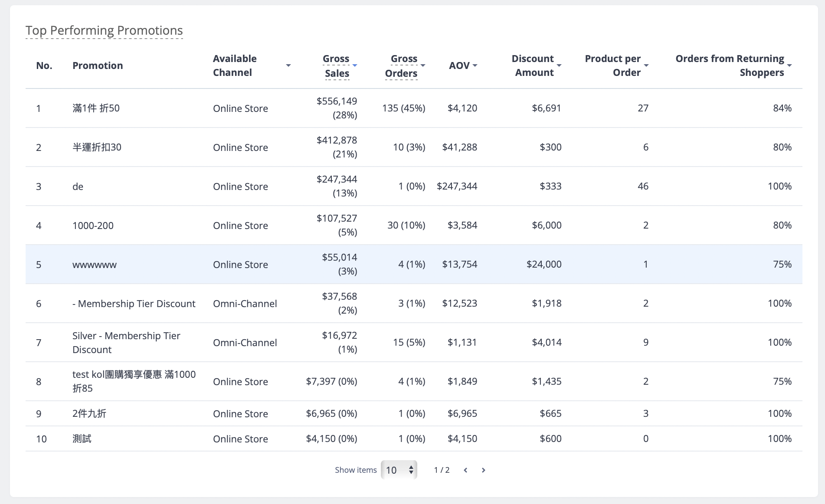825x504 pixels.
Task: Select Silver - Membership Tier Discount row
Action: (x=414, y=342)
